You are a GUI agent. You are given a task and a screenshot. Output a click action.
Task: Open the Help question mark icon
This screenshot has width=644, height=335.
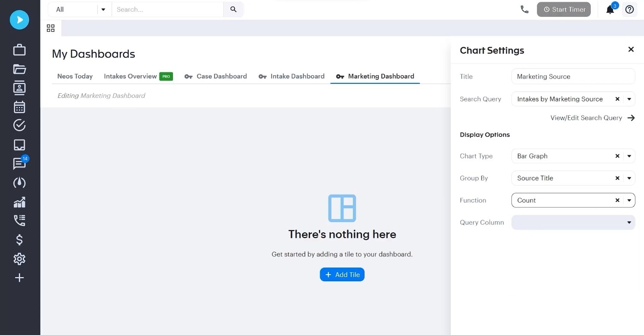(629, 9)
